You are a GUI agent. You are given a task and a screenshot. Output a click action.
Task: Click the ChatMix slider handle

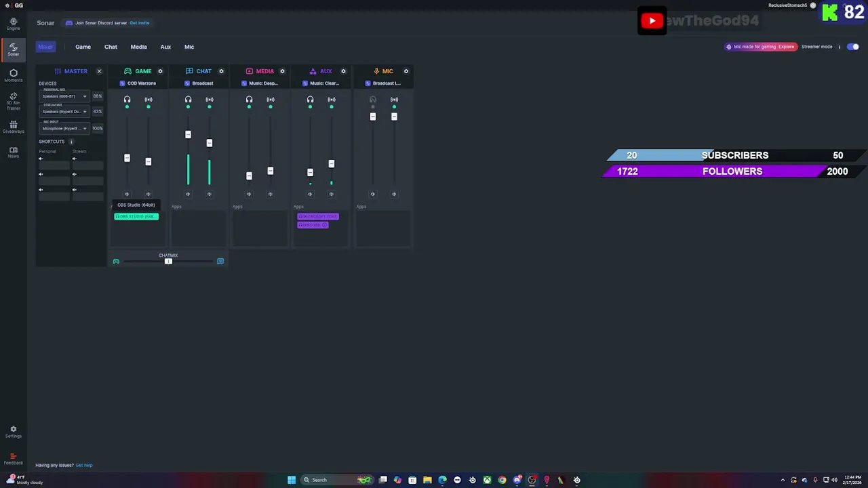(168, 261)
